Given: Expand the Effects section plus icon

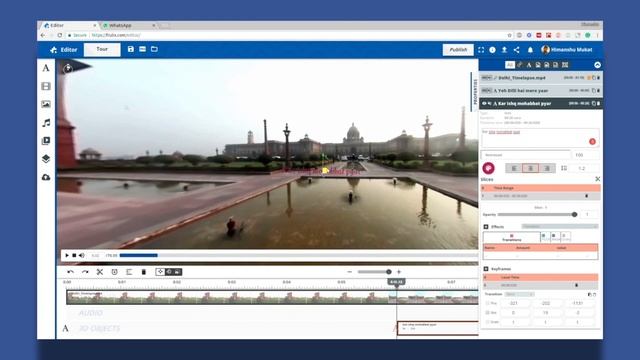Looking at the screenshot, I should click(x=486, y=227).
